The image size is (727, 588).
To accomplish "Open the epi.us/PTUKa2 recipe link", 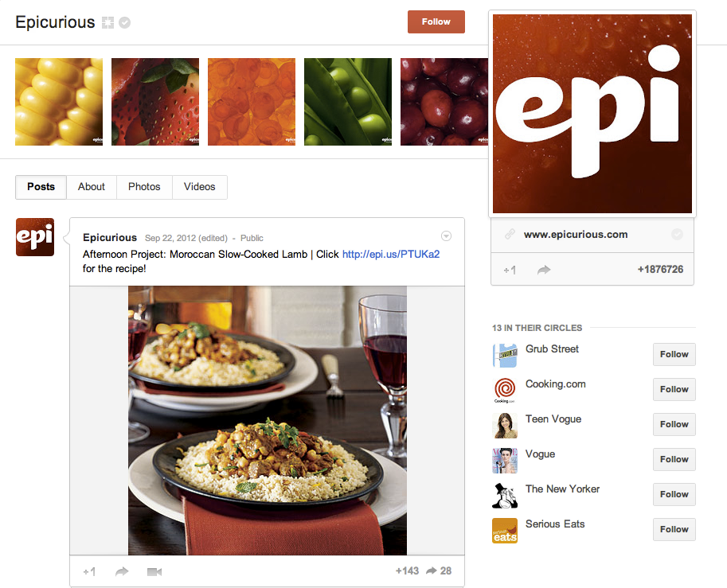I will (x=391, y=254).
